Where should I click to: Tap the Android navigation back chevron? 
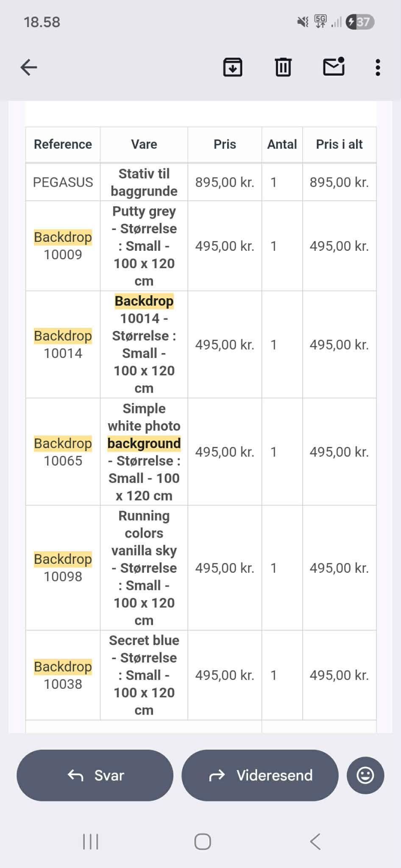[x=315, y=841]
